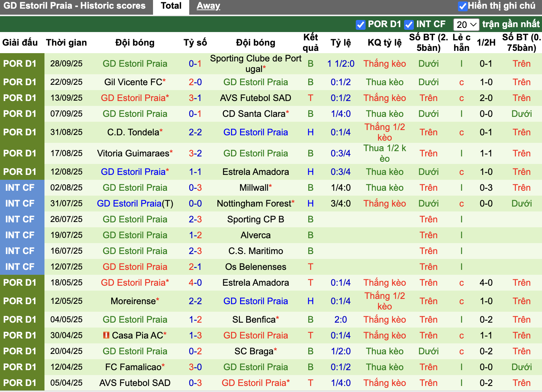Open the Away tab
The height and width of the screenshot is (392, 542).
(x=208, y=6)
